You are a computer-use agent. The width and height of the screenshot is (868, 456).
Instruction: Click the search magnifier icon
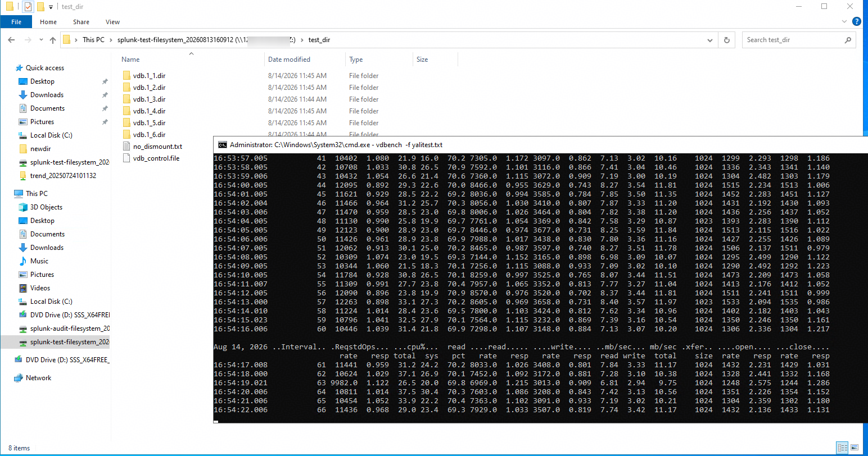click(x=848, y=40)
